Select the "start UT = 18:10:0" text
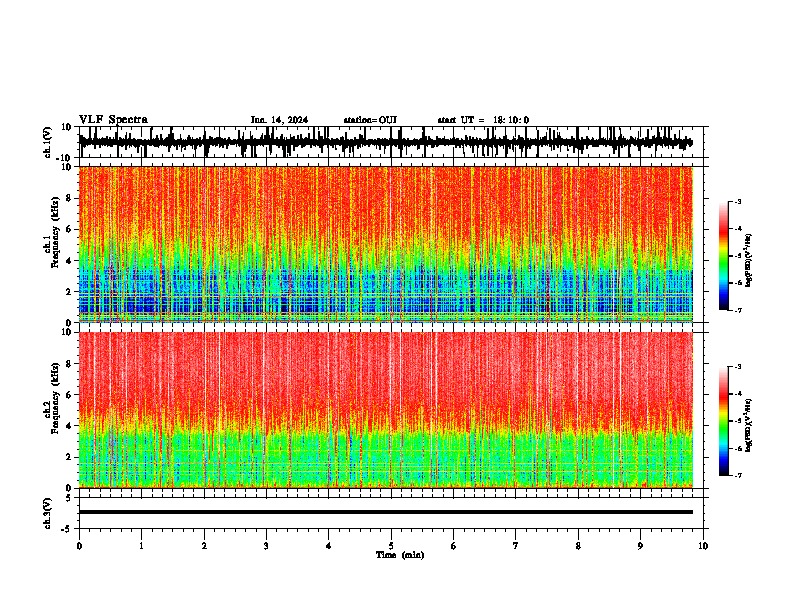 483,120
